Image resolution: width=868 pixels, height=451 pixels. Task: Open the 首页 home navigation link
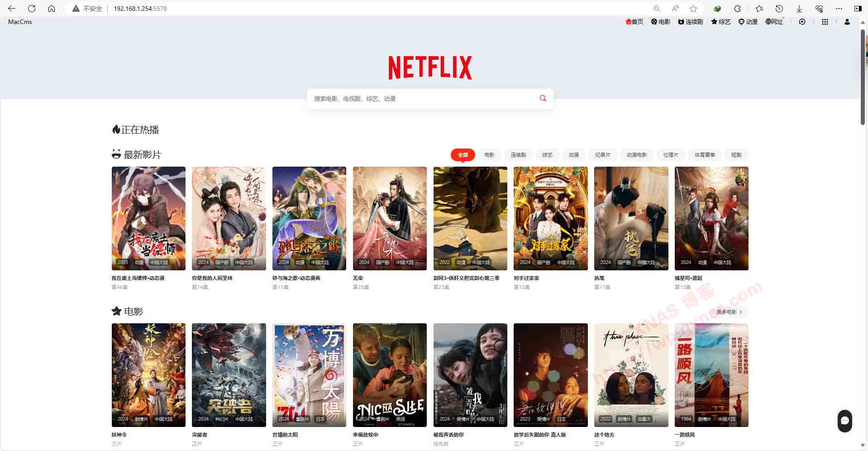(x=634, y=22)
